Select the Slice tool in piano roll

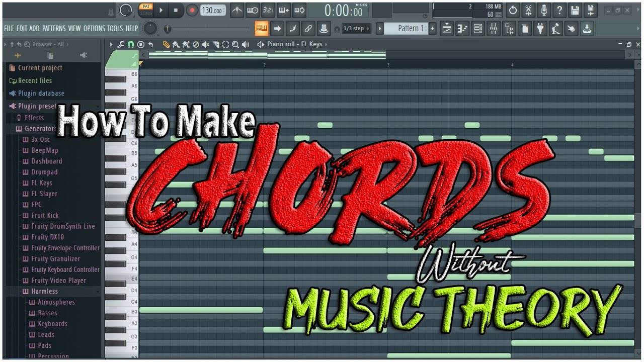tap(215, 44)
